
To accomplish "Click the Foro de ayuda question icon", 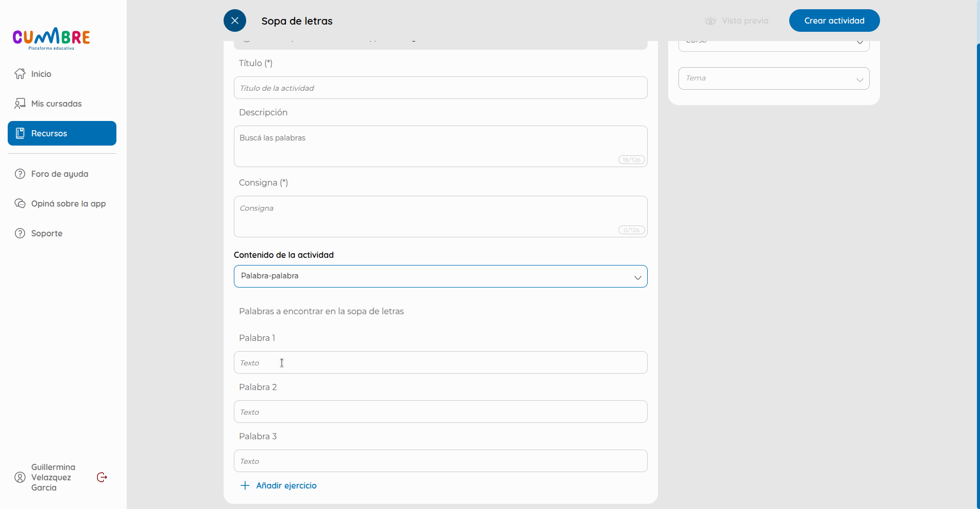I will (20, 174).
